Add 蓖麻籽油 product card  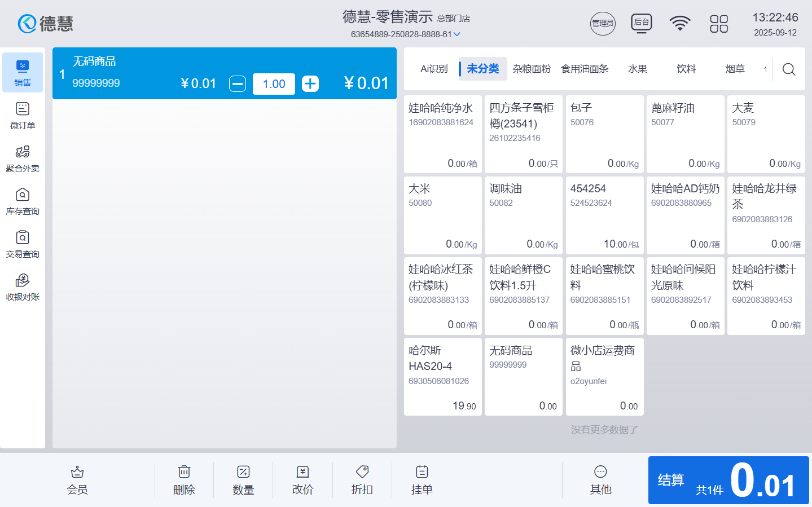pos(686,134)
